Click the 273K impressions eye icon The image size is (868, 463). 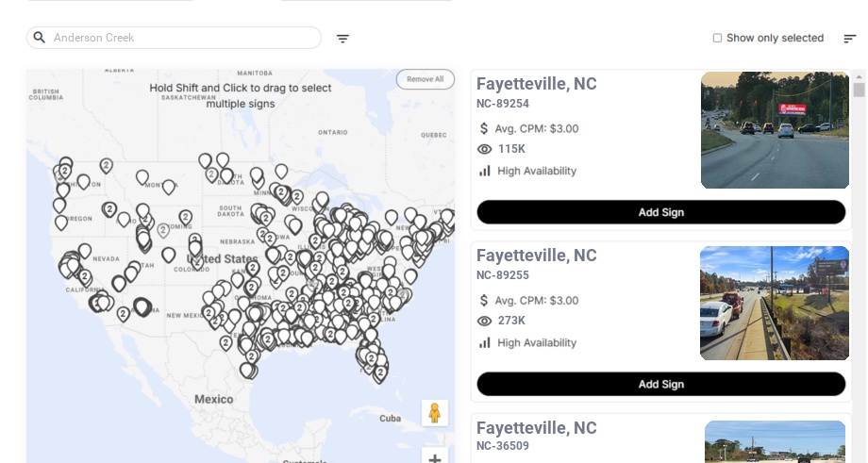(x=485, y=321)
